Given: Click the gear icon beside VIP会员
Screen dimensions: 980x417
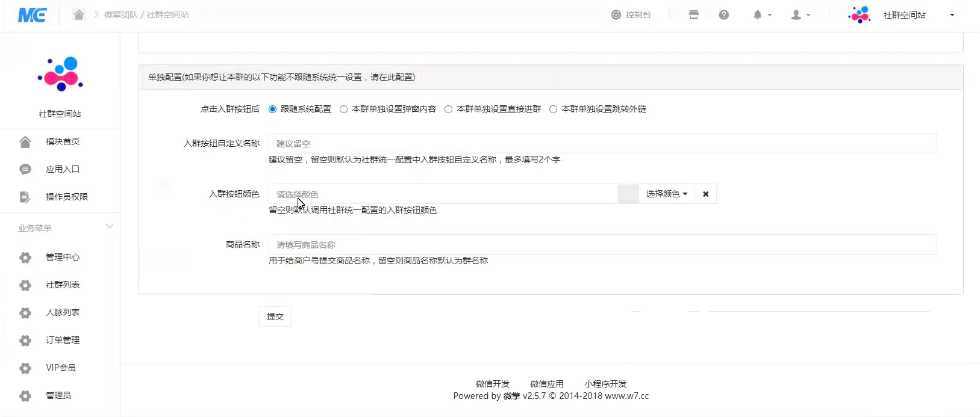Looking at the screenshot, I should 25,368.
